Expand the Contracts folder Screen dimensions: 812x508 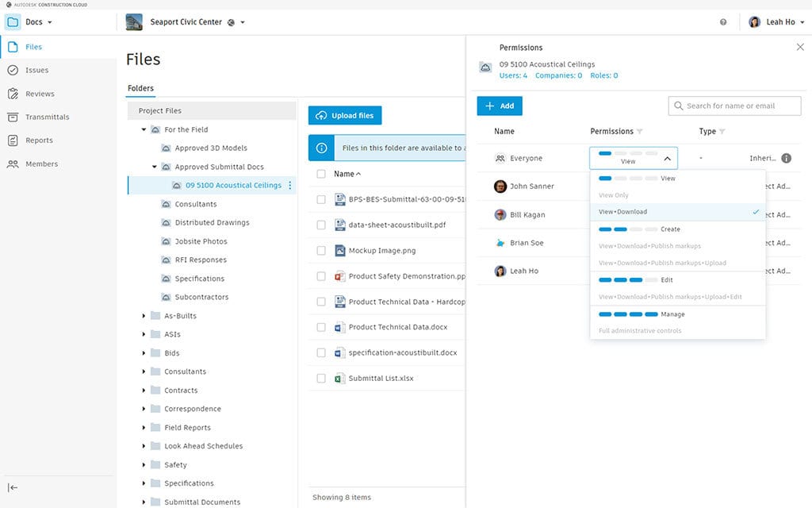144,391
